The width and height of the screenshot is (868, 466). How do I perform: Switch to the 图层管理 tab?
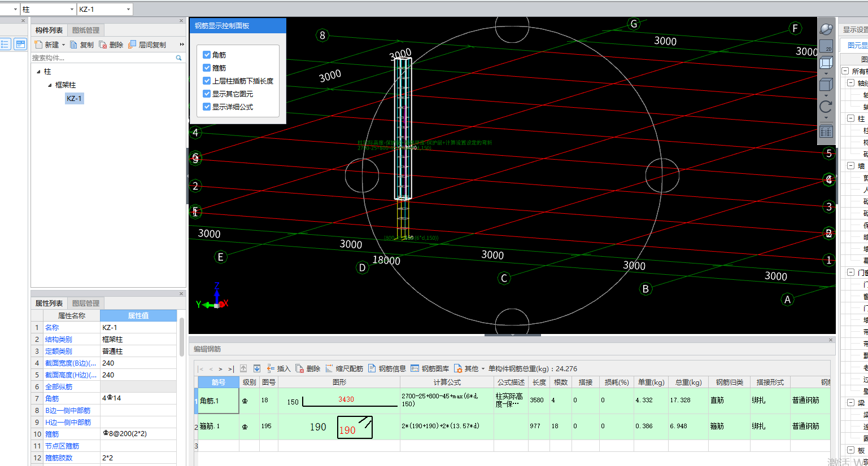pos(86,304)
